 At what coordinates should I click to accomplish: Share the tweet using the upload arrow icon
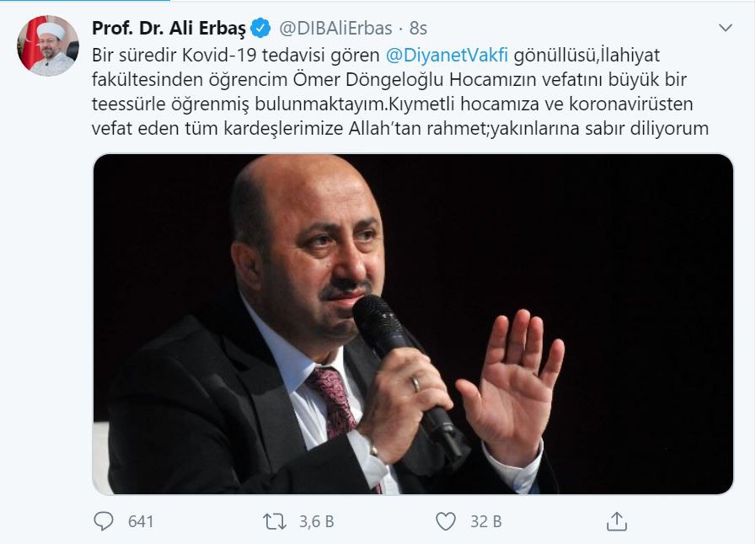[617, 521]
